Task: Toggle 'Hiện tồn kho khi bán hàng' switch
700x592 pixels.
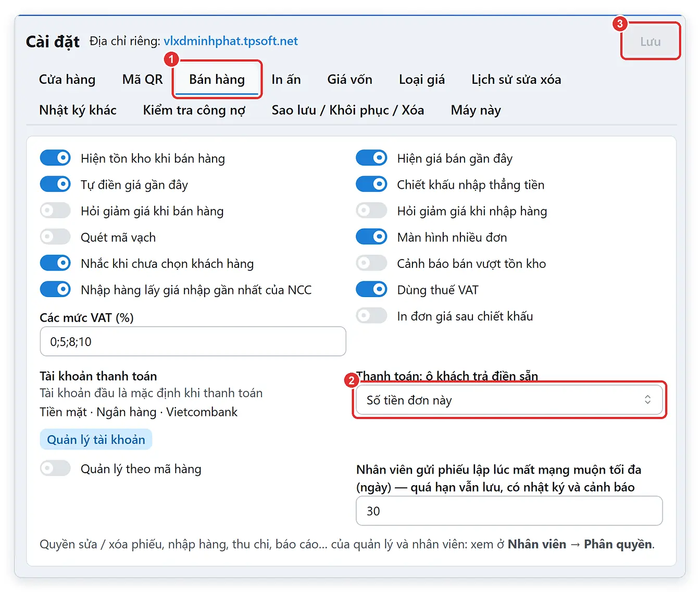Action: (x=55, y=158)
